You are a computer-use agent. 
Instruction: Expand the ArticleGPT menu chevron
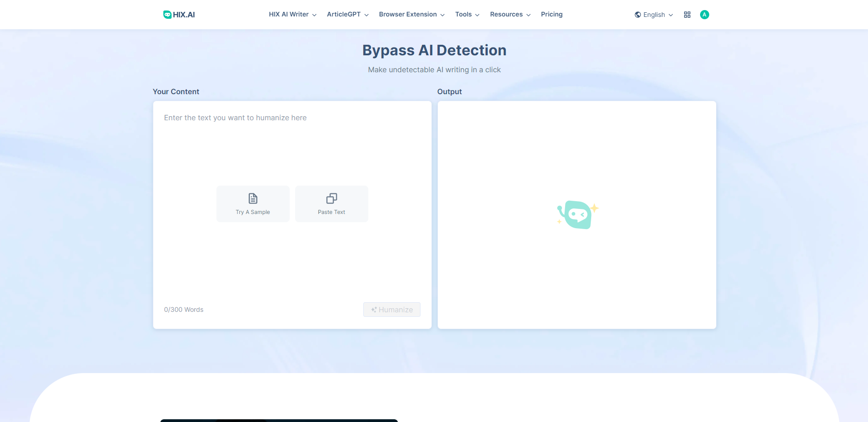[367, 15]
